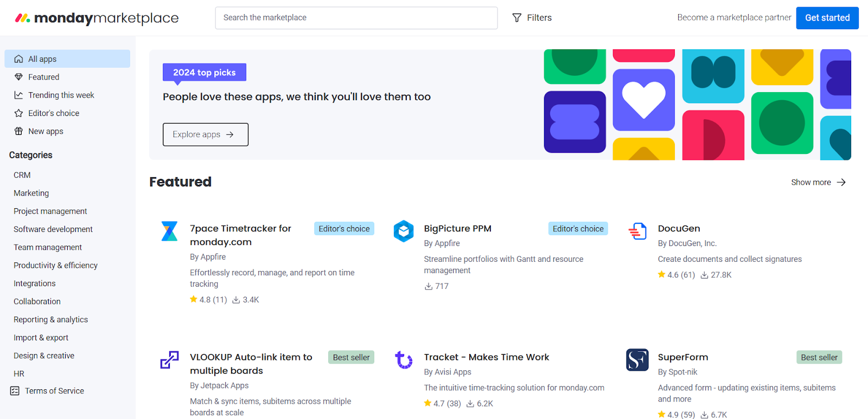Open Editor's choice in sidebar

pos(53,113)
